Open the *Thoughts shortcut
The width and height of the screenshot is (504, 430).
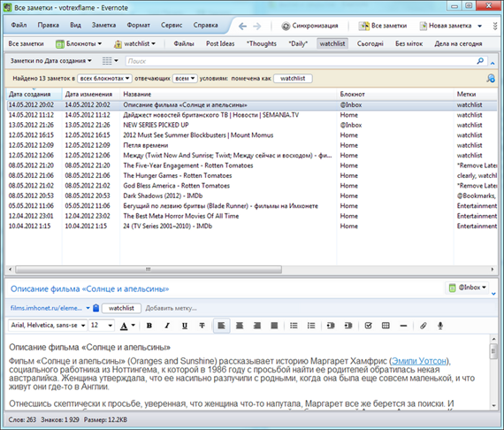pyautogui.click(x=262, y=43)
